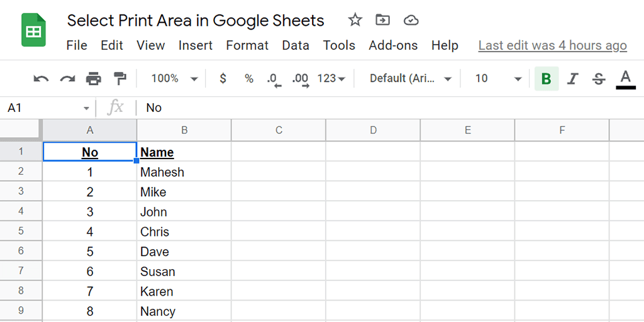Toggle Bold formatting off
The height and width of the screenshot is (322, 644).
[x=547, y=79]
